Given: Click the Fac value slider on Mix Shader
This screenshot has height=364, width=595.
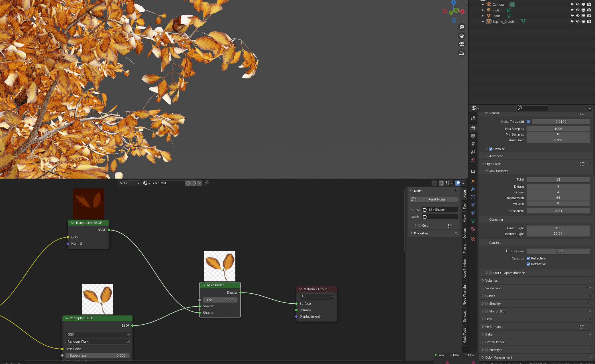Looking at the screenshot, I should (x=220, y=300).
